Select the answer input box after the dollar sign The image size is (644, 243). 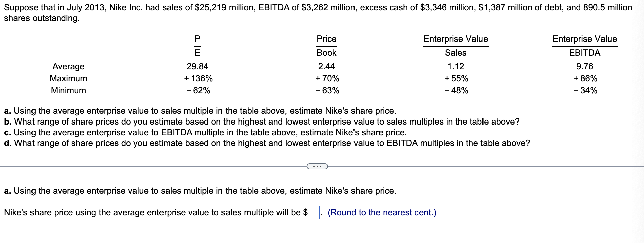pos(313,212)
